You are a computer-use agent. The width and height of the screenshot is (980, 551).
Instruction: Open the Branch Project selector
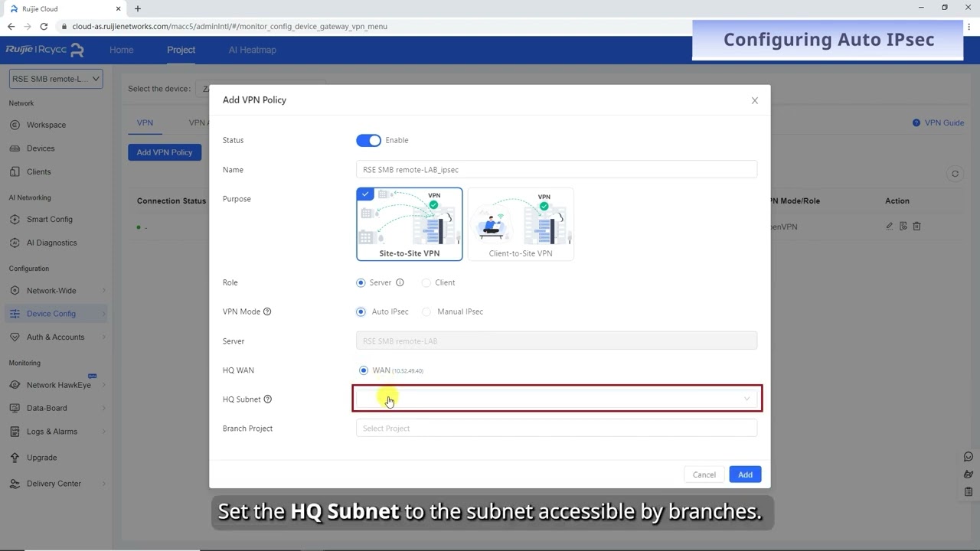pos(557,429)
